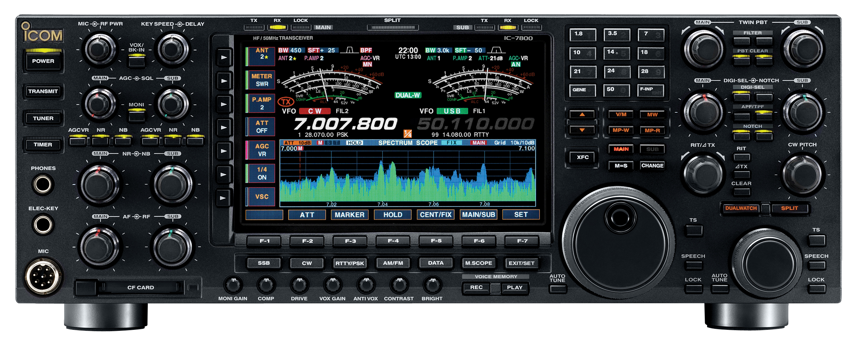Select the 3.5 MHz band key
The image size is (868, 353).
tap(617, 35)
